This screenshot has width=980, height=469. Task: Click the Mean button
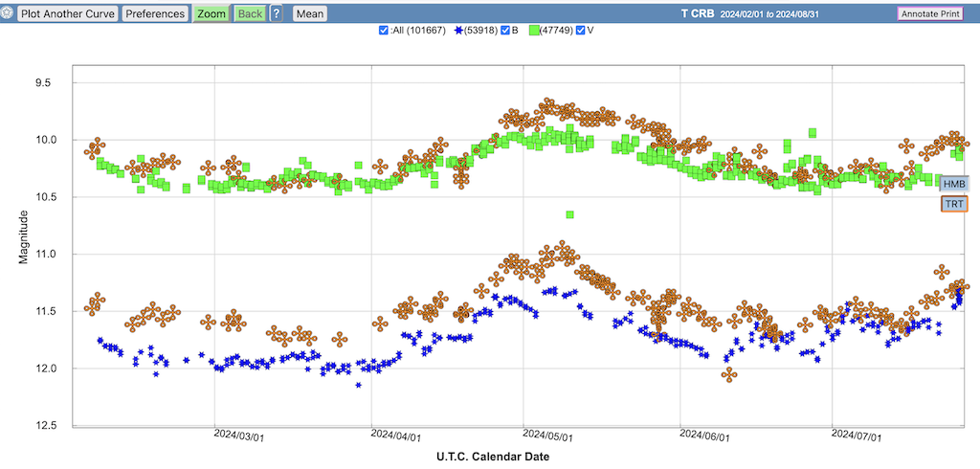pos(309,14)
